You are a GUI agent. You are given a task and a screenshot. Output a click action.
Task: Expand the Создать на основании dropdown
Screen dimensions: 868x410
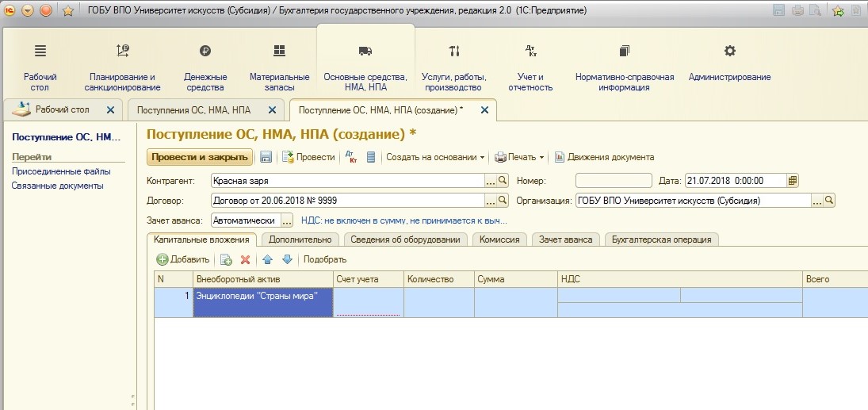435,157
